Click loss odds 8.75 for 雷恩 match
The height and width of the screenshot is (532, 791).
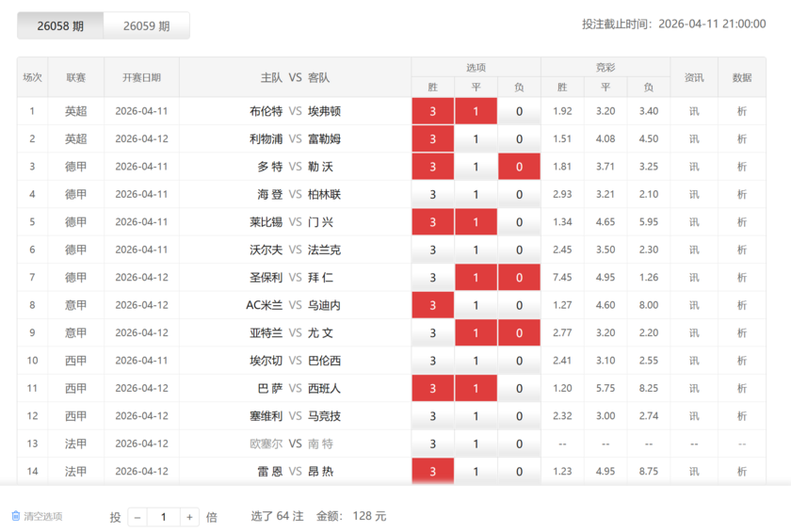[648, 472]
